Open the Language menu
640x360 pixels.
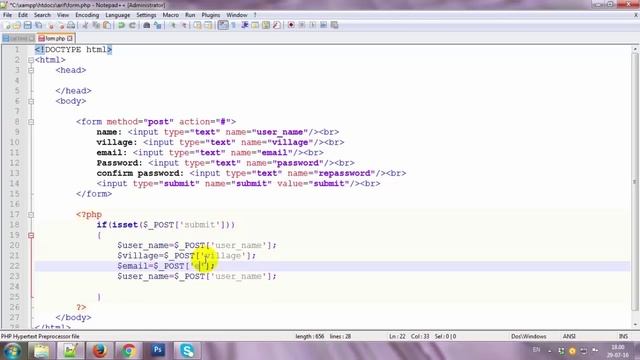click(118, 15)
